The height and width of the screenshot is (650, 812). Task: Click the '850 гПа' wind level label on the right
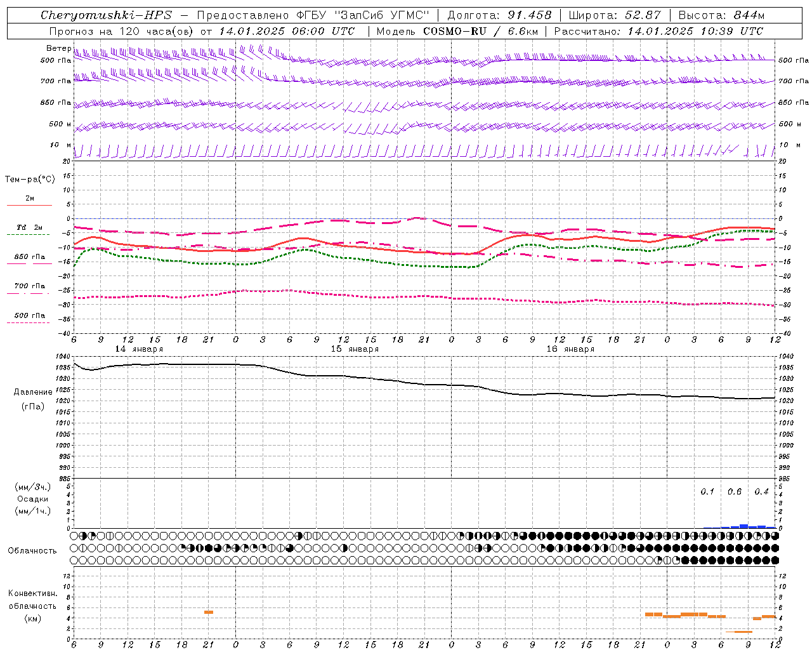point(794,102)
